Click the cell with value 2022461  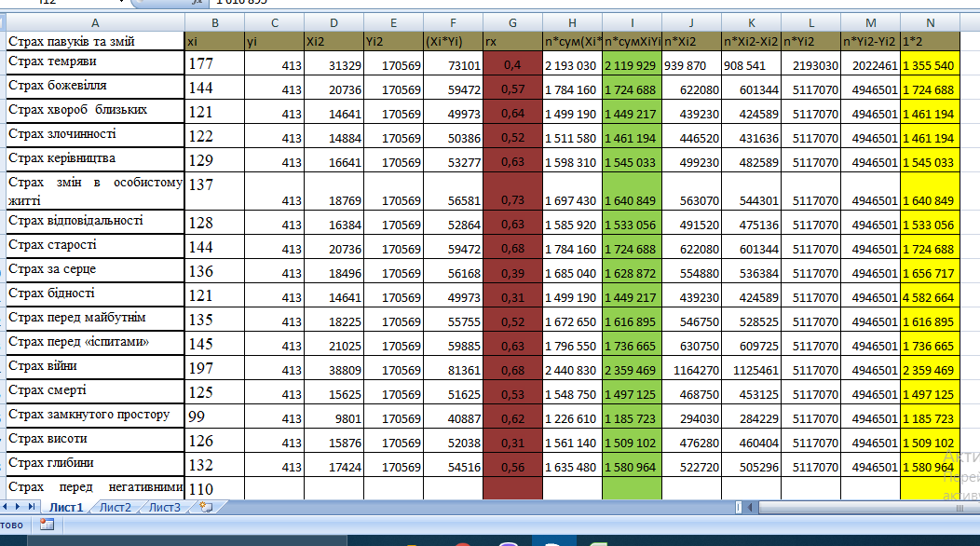871,63
